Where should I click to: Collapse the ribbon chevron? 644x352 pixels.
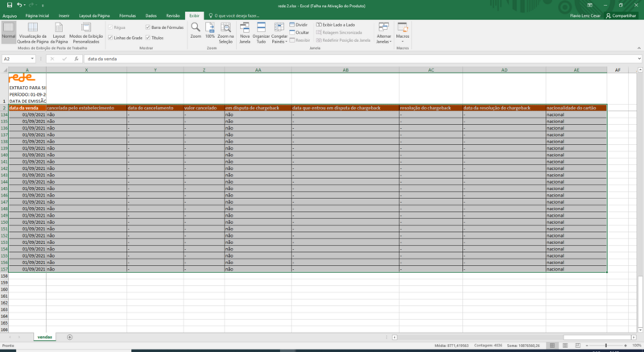(x=639, y=48)
